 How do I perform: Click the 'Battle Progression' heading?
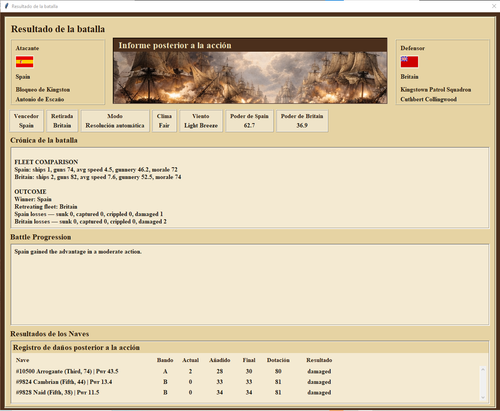point(41,237)
